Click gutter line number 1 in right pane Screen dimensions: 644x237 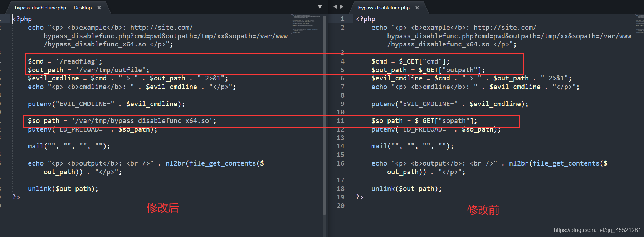(x=342, y=19)
